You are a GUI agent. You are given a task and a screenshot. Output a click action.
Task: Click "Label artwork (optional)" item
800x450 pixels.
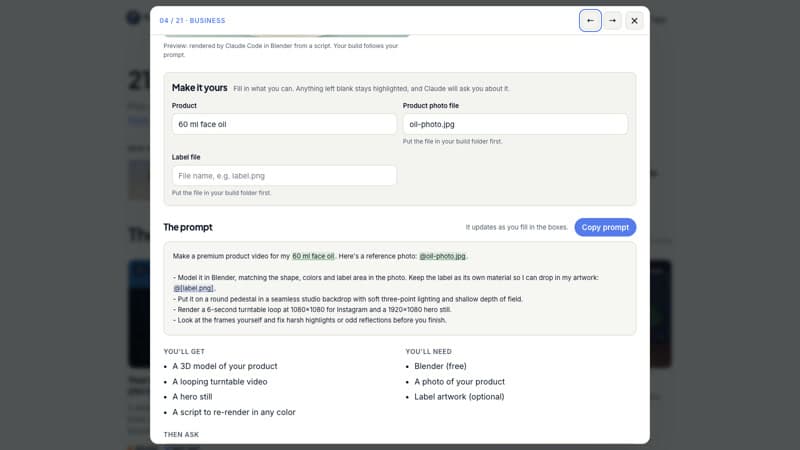[x=459, y=396]
